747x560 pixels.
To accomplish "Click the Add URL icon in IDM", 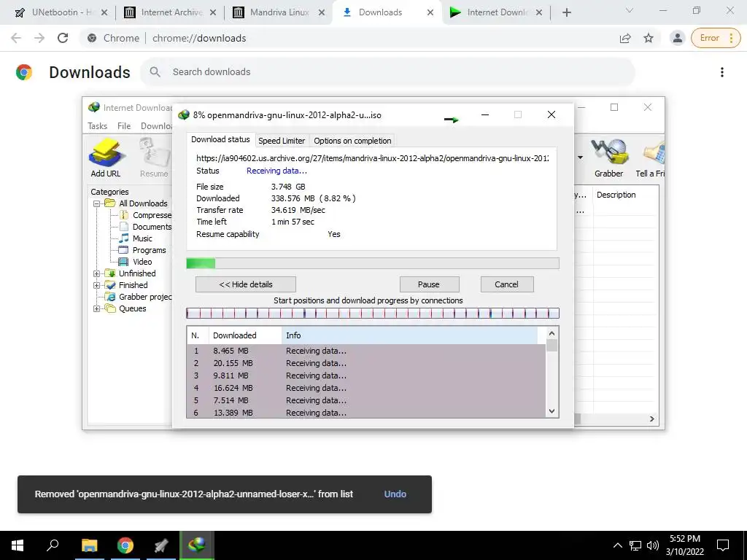I will [x=106, y=157].
